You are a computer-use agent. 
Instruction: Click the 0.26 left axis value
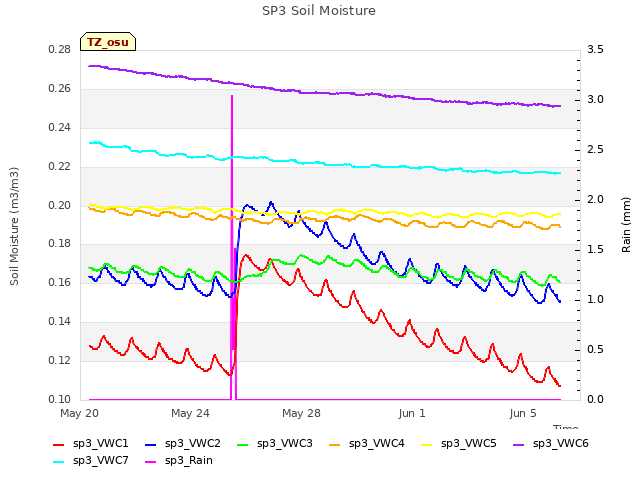tap(60, 89)
